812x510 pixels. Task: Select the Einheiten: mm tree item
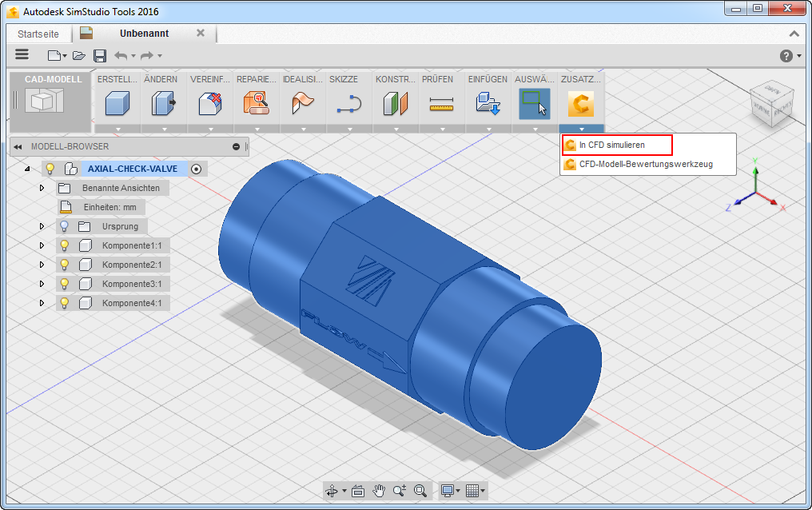coord(101,207)
